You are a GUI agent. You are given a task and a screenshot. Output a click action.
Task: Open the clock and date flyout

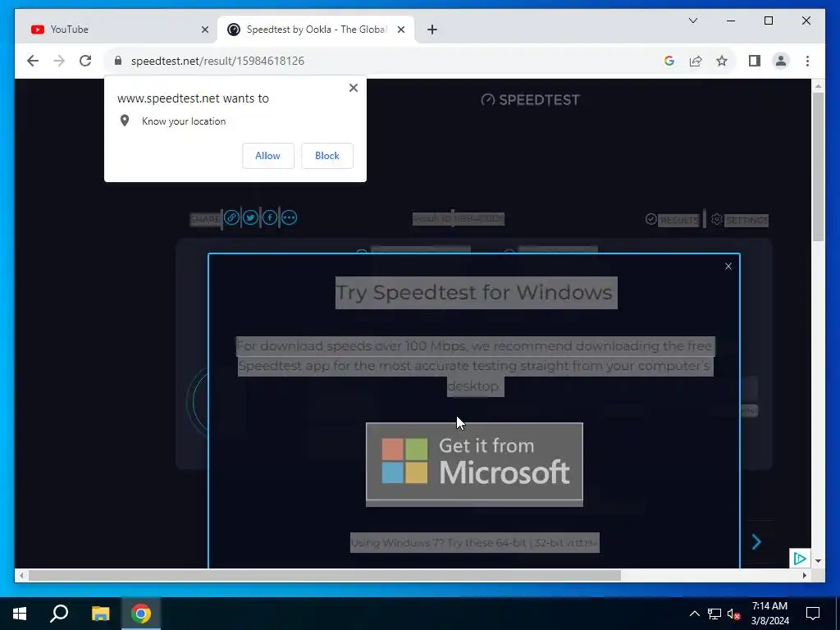click(769, 614)
